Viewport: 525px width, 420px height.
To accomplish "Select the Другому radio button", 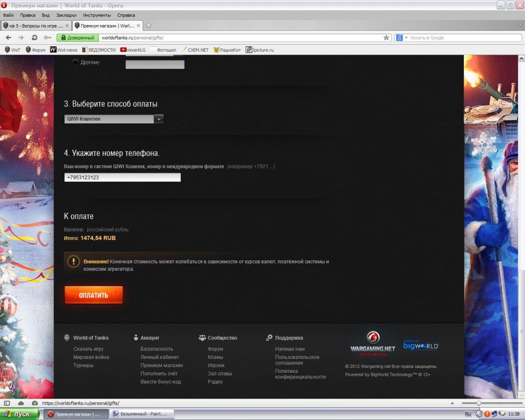I will click(x=75, y=62).
